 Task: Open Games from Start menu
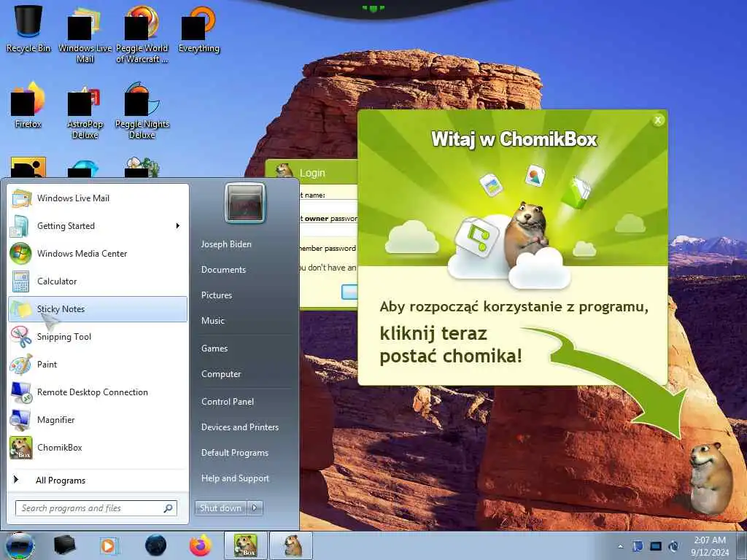click(x=214, y=348)
